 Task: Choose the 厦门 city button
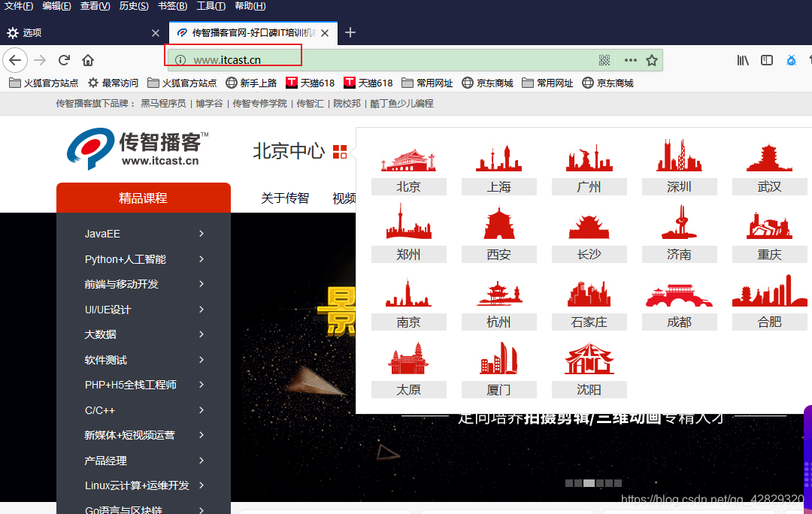[x=498, y=390]
